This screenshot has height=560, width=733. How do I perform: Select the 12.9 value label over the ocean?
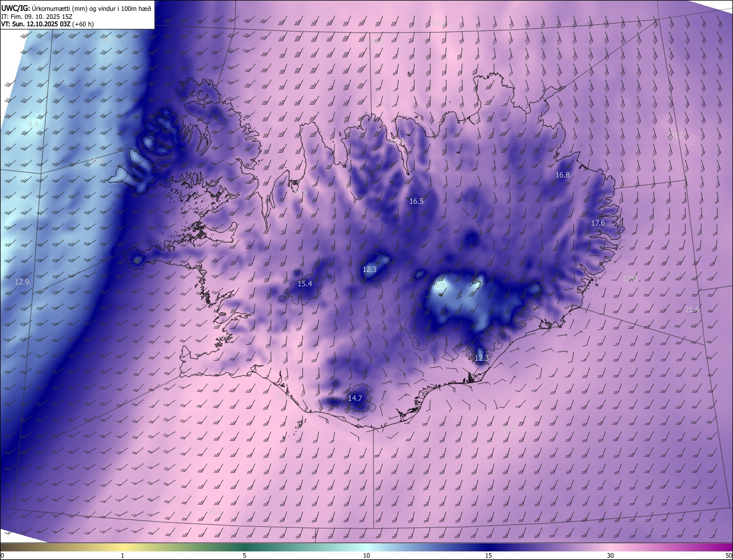point(22,282)
